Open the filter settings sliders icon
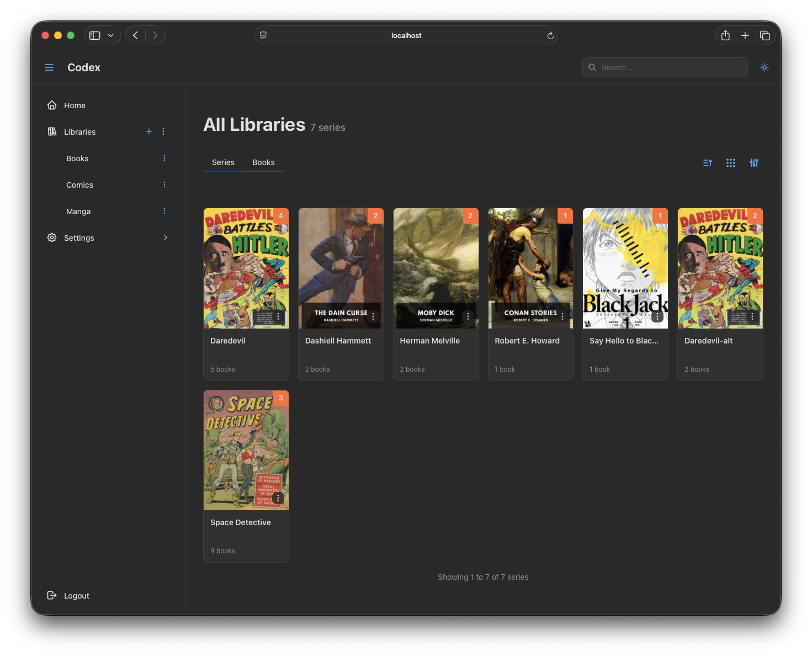812x656 pixels. 754,163
